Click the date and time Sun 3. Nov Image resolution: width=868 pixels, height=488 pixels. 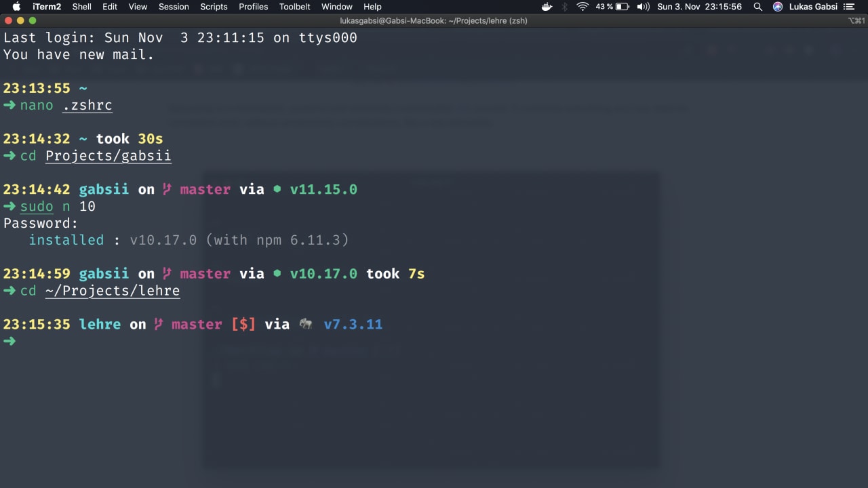click(701, 7)
